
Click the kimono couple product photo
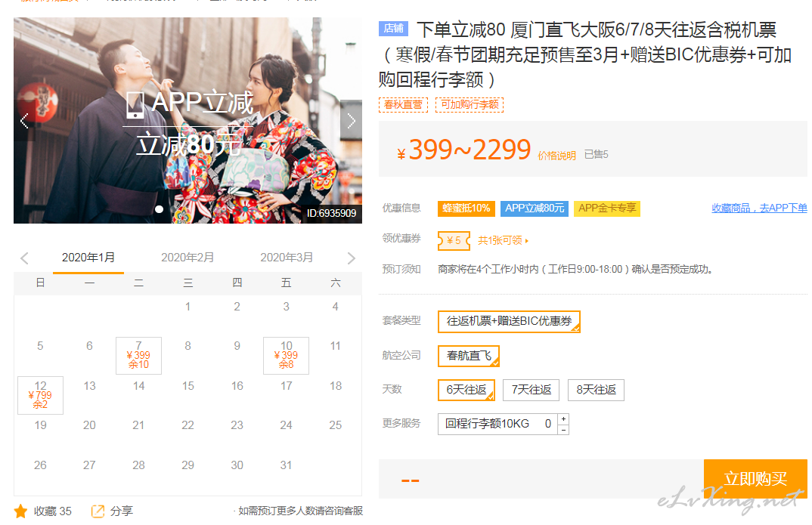(x=188, y=121)
